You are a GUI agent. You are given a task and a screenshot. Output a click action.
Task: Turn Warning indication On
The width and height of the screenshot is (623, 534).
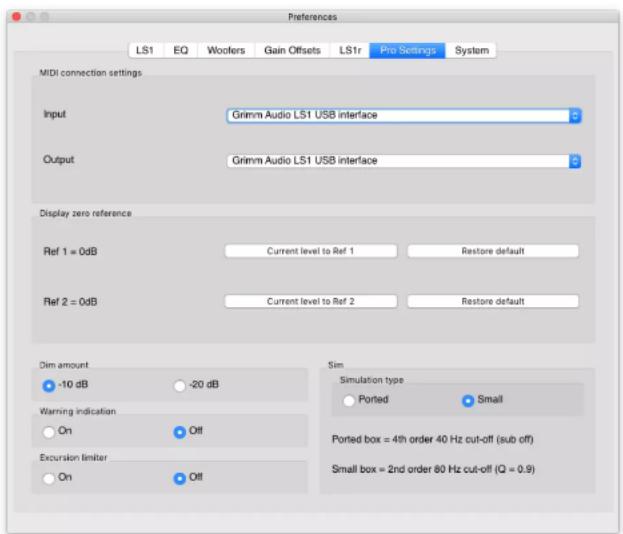coord(49,432)
